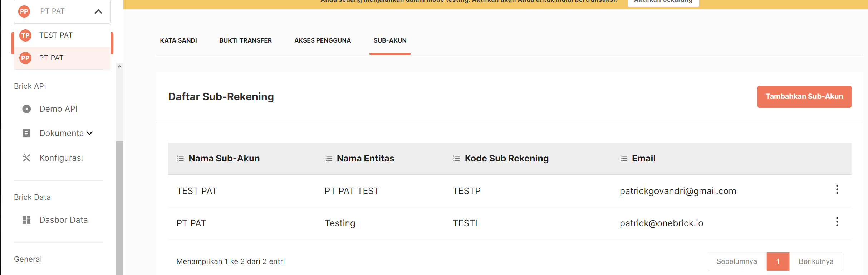Image resolution: width=868 pixels, height=275 pixels.
Task: Click the Konfigurasi tools icon
Action: coord(26,158)
